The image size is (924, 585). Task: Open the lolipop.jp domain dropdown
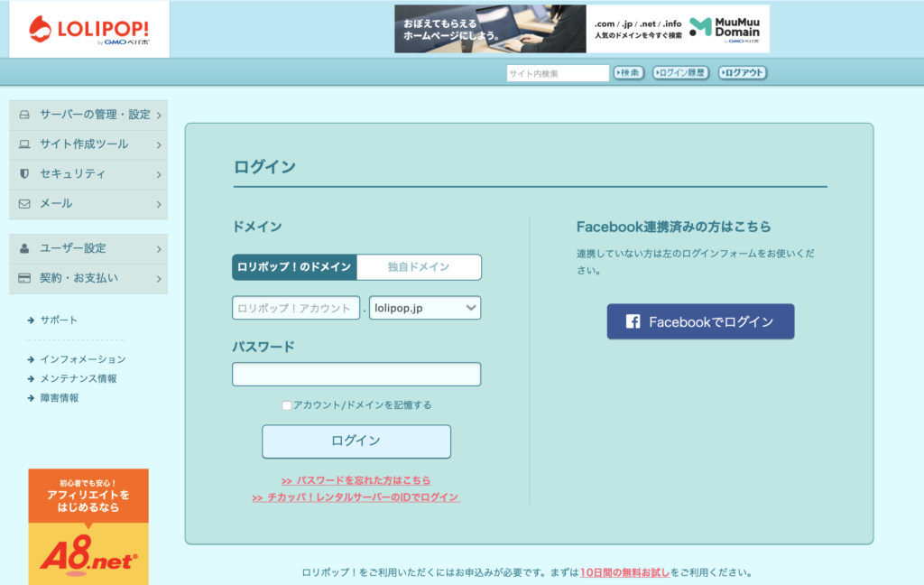click(425, 308)
